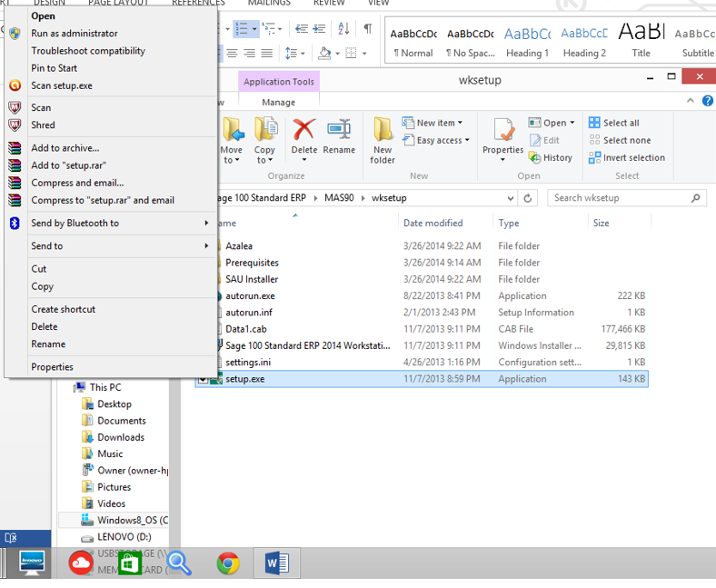Click Word Sort A-Z icon
This screenshot has height=588, width=716.
343,29
